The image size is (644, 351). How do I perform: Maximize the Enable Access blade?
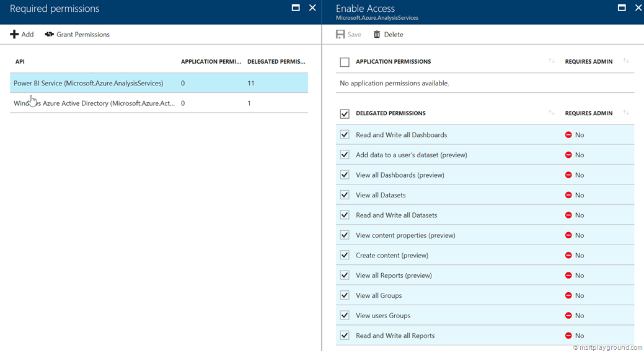coord(622,8)
